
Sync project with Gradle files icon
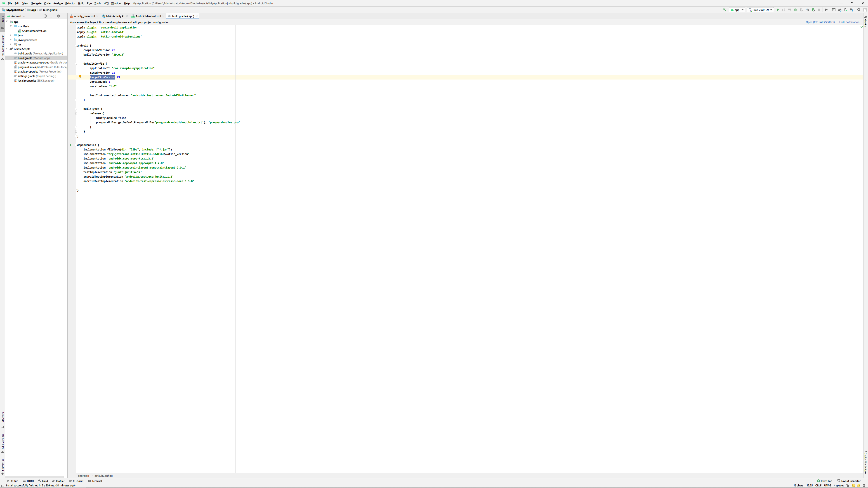pyautogui.click(x=840, y=10)
